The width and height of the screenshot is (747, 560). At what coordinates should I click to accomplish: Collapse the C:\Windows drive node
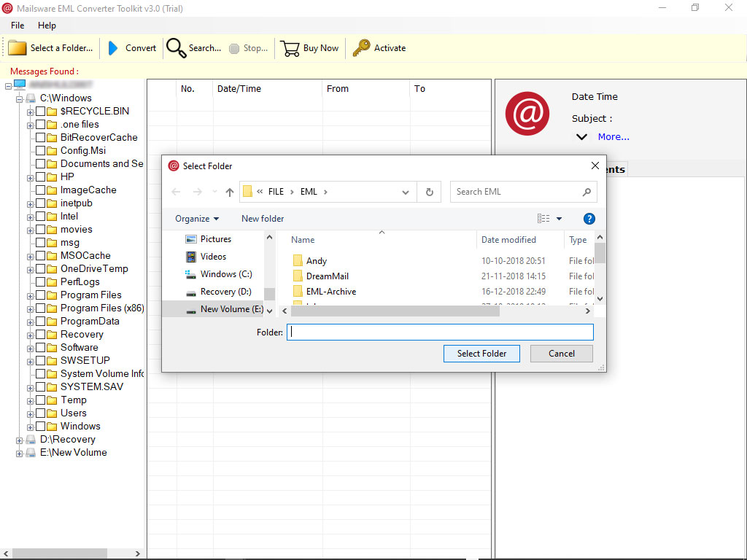[x=19, y=99]
